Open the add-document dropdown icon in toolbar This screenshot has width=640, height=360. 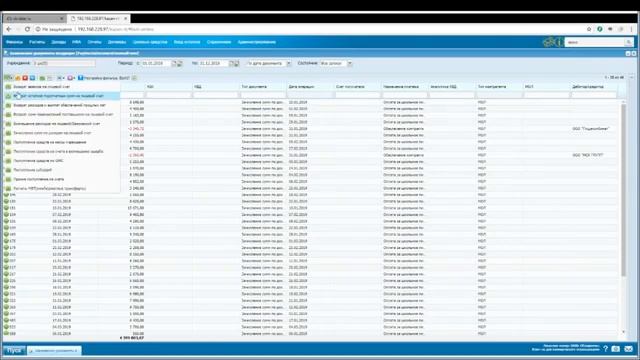9,78
